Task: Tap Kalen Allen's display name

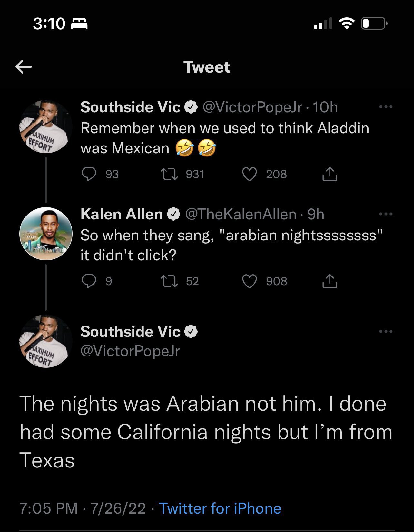Action: click(122, 214)
